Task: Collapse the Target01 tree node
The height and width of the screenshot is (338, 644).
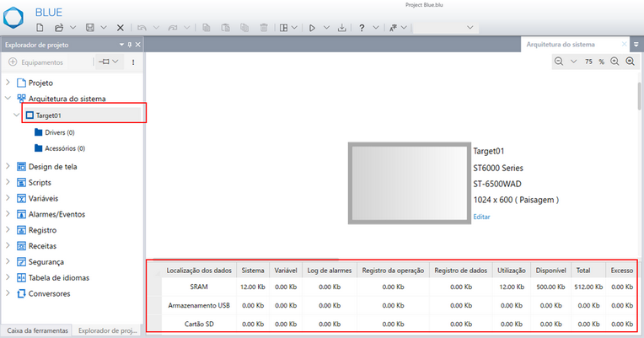Action: point(16,115)
